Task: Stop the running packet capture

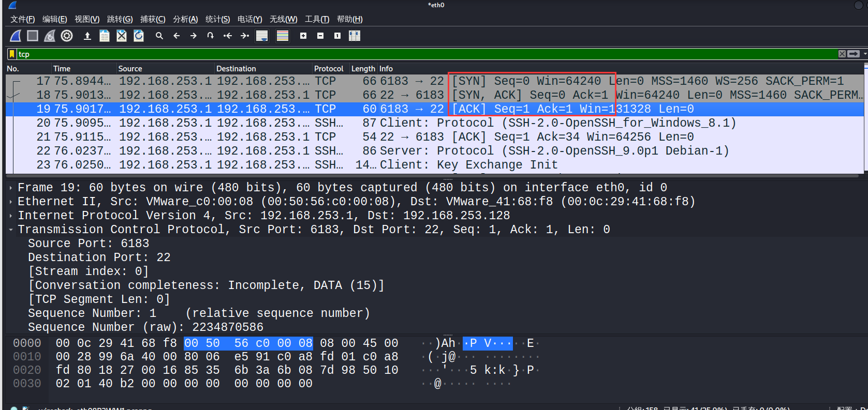Action: [x=33, y=36]
